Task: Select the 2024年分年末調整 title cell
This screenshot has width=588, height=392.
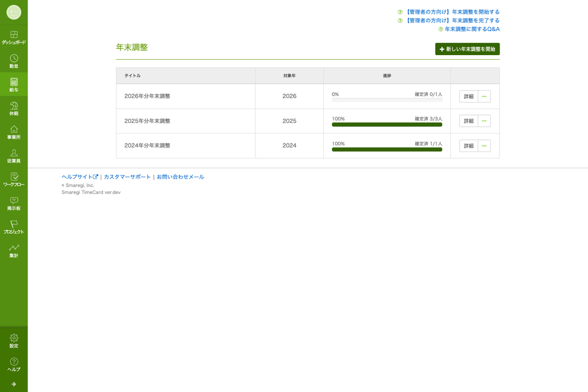Action: click(185, 146)
